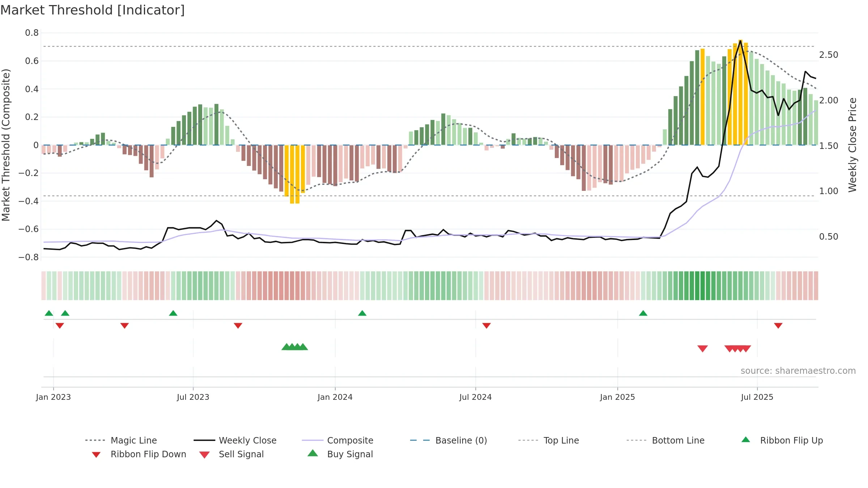Click the 0.2 left axis tick label
868x488 pixels.
click(32, 117)
